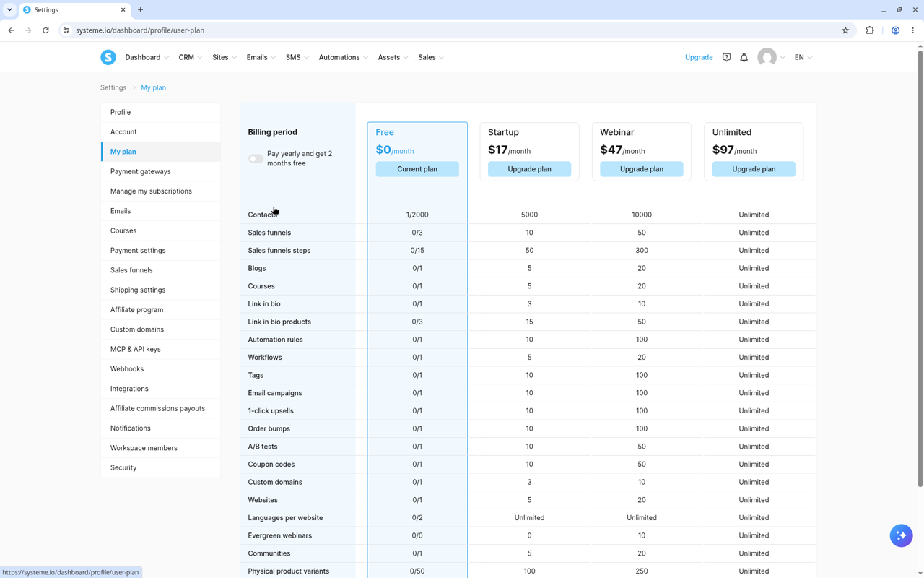The image size is (924, 578).
Task: Open the browser extensions icon
Action: point(870,30)
